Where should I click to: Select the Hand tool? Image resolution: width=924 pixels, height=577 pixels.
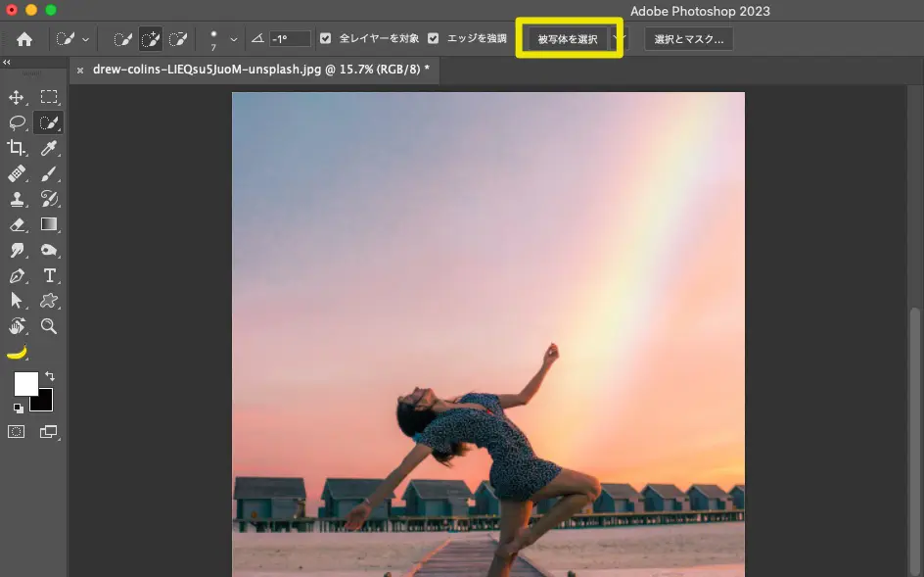click(15, 326)
